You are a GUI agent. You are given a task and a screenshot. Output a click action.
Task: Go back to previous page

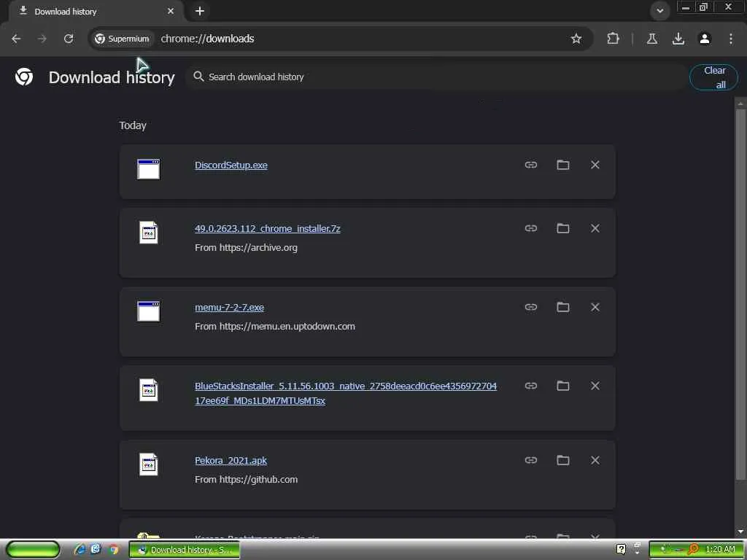click(x=16, y=39)
